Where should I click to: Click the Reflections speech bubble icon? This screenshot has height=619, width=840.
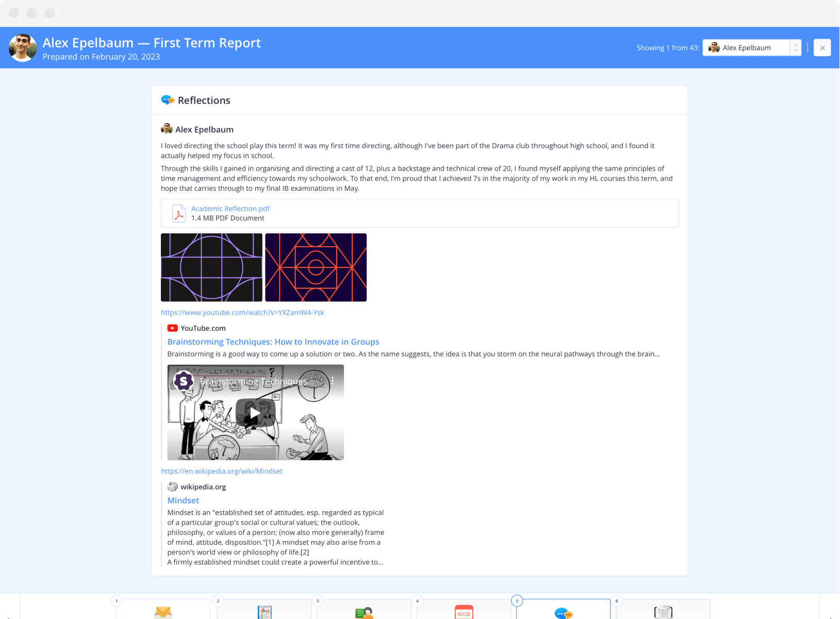click(168, 100)
